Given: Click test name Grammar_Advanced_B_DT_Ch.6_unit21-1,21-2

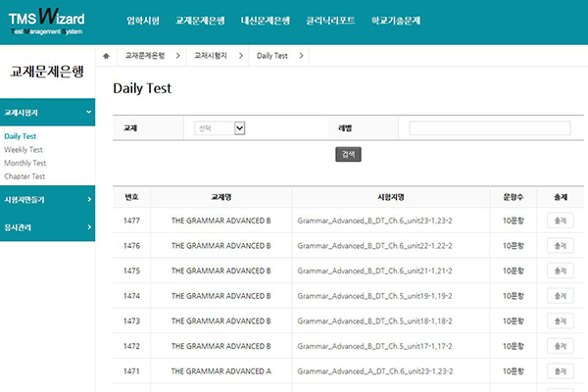Looking at the screenshot, I should (374, 270).
